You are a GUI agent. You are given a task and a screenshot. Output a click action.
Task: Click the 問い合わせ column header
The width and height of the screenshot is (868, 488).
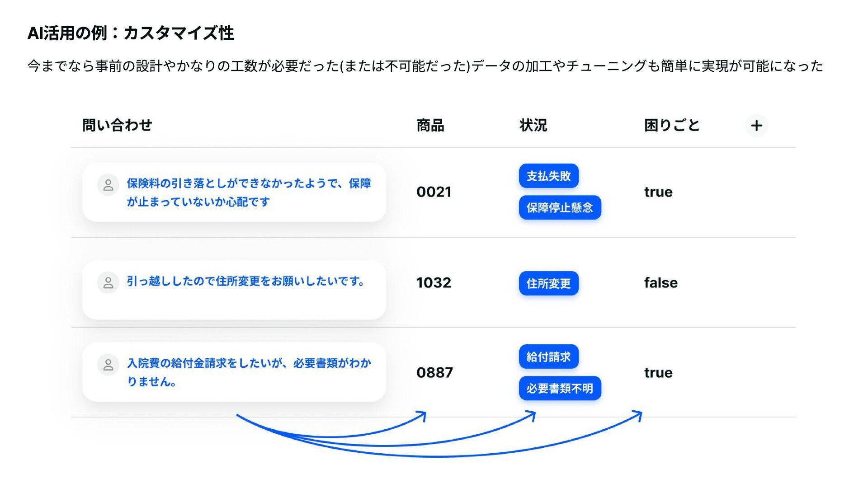pos(117,125)
